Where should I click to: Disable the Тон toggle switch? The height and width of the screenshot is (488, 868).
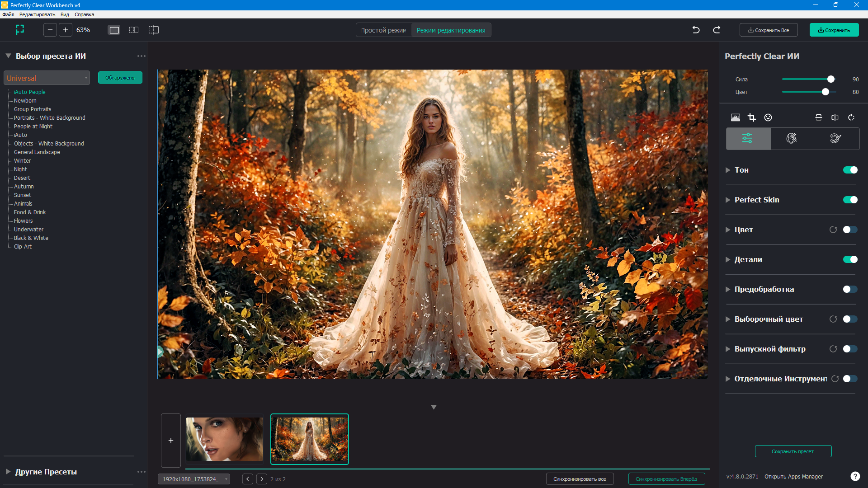pos(850,170)
